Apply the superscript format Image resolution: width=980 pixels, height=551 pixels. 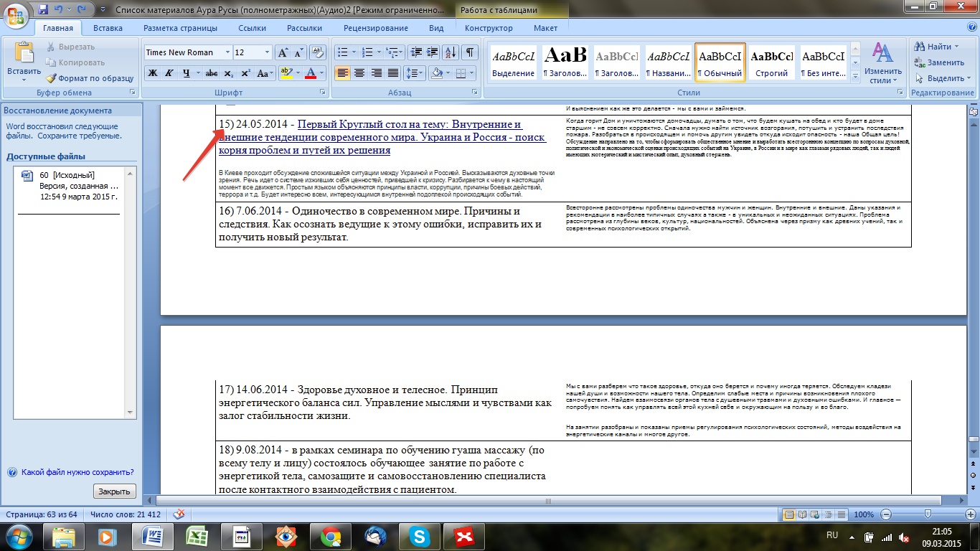coord(245,73)
